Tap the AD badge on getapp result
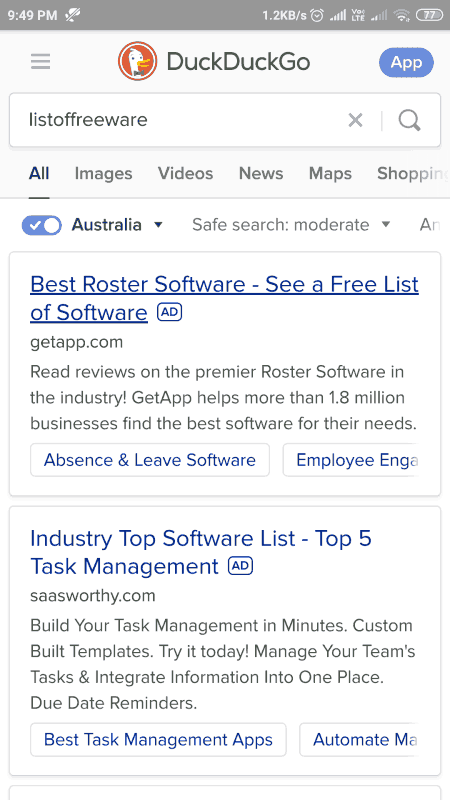 (169, 312)
